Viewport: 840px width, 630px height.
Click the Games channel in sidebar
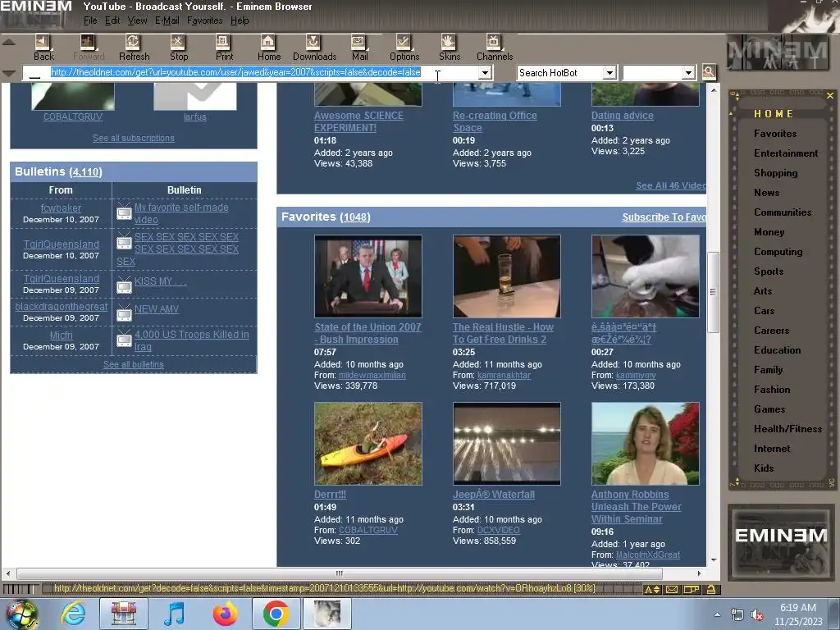[769, 409]
